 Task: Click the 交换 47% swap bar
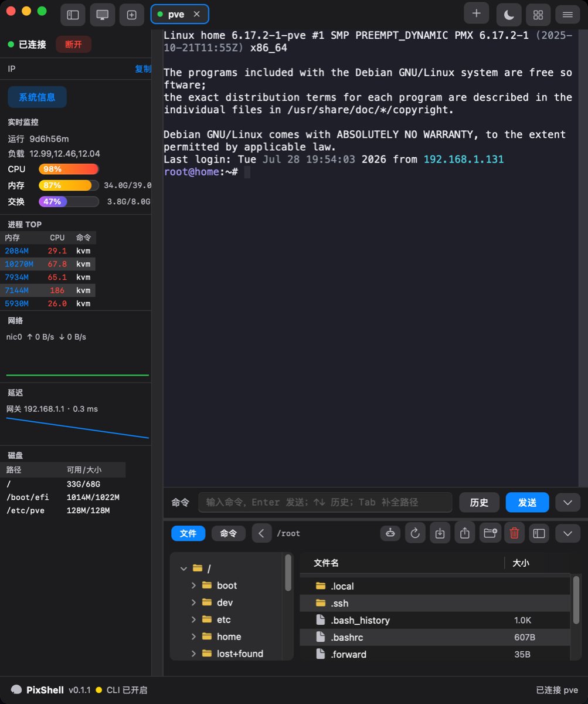[x=69, y=202]
